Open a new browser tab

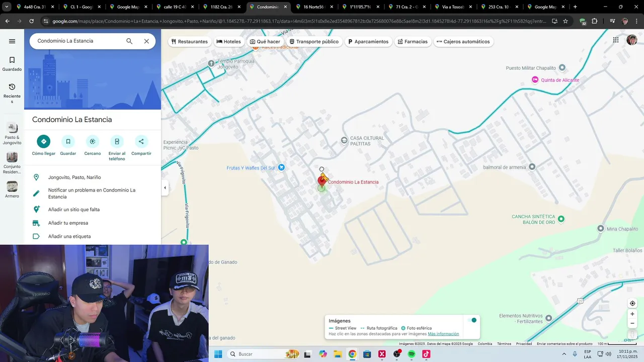[575, 7]
